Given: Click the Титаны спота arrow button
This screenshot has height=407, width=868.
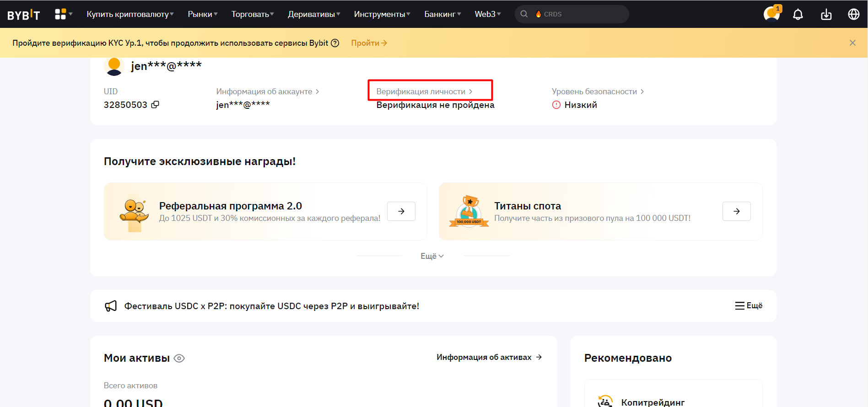Looking at the screenshot, I should [737, 211].
